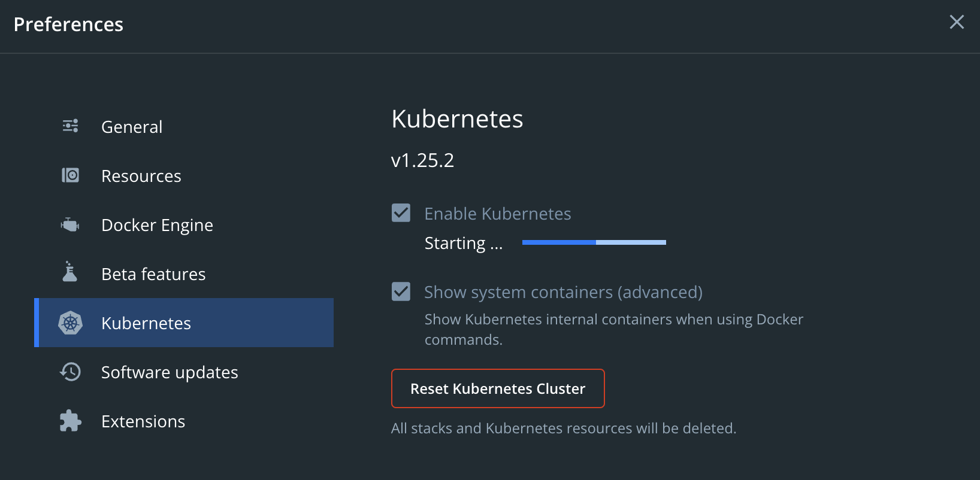Open the General settings section
The height and width of the screenshot is (480, 980).
(184, 127)
